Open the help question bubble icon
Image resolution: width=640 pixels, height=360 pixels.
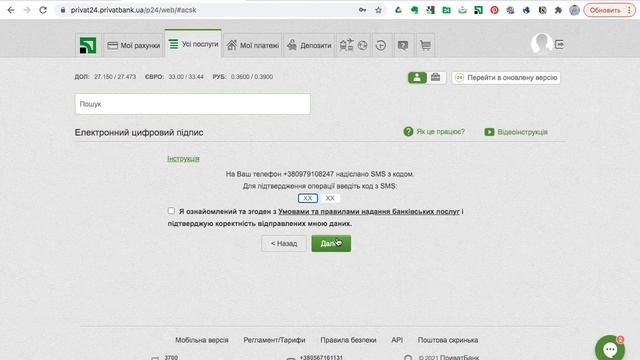tap(403, 45)
